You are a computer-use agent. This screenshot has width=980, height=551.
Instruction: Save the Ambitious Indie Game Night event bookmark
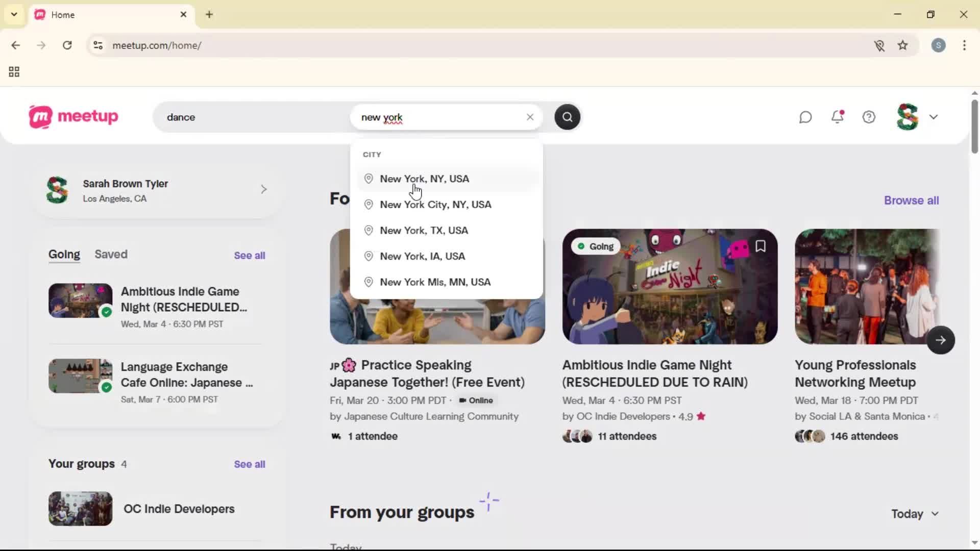(x=760, y=246)
